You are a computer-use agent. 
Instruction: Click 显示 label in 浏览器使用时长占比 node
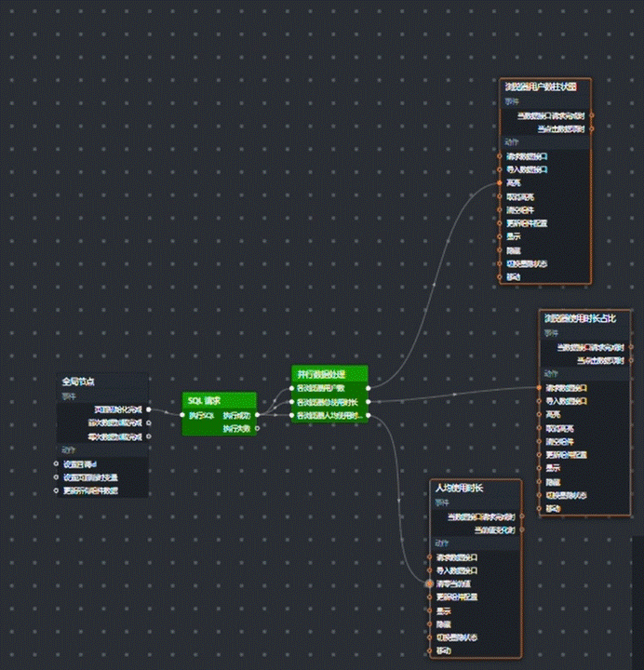[x=554, y=468]
